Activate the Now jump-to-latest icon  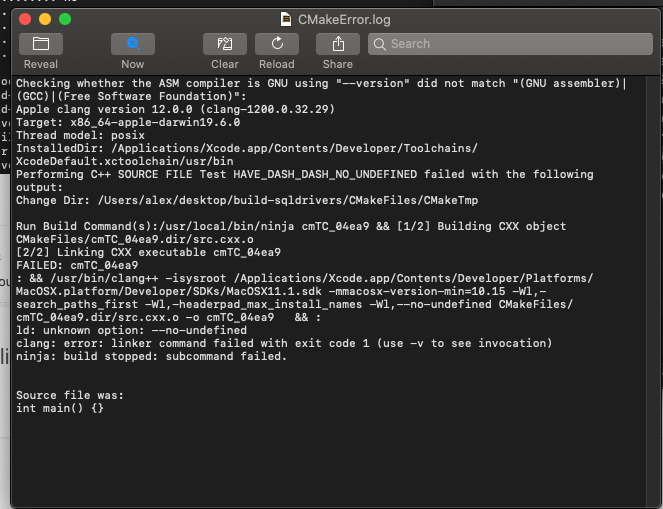click(x=133, y=44)
